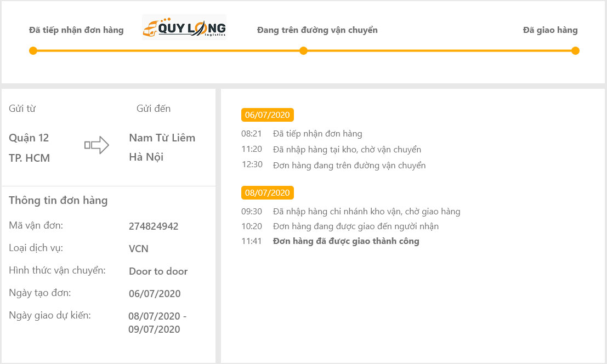Click the destination city 'Hà Nội'
The width and height of the screenshot is (607, 364).
pos(146,157)
